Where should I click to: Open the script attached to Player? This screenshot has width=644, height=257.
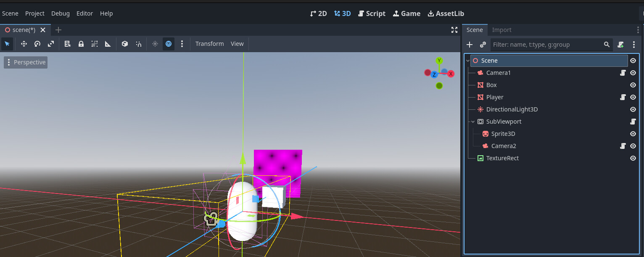point(623,97)
